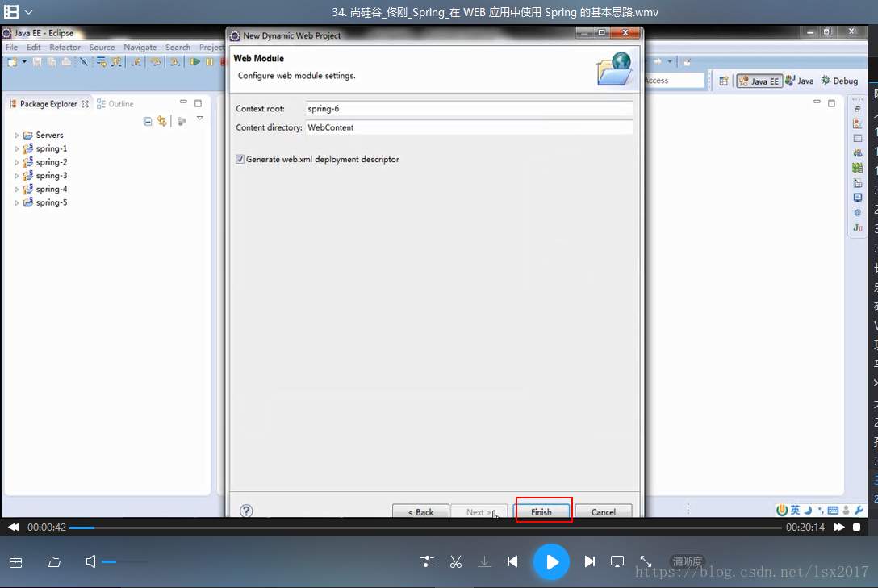The width and height of the screenshot is (878, 588).
Task: Click the Print icon in Eclipse toolbar
Action: pyautogui.click(x=66, y=61)
